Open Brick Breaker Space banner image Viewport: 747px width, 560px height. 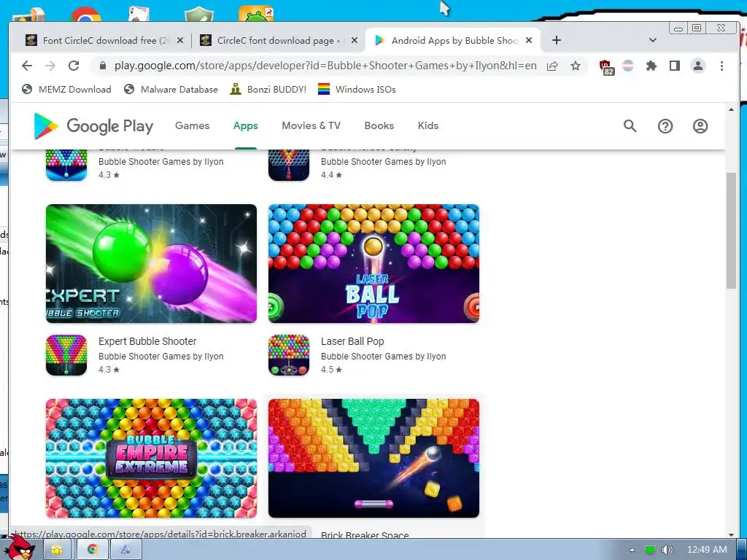click(373, 458)
